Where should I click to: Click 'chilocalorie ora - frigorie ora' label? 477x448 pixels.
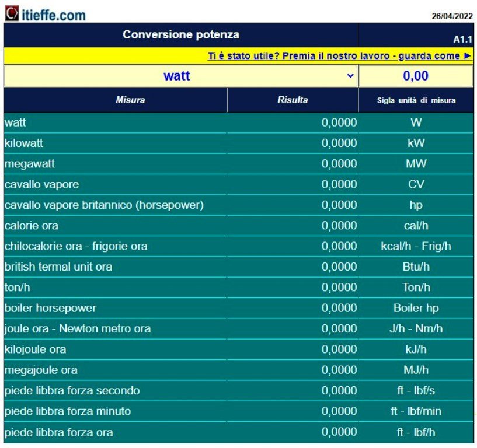coord(76,247)
